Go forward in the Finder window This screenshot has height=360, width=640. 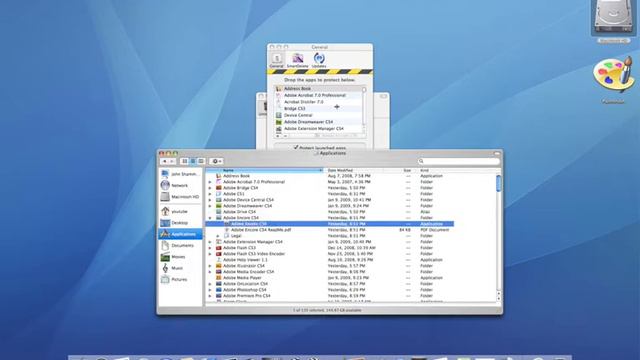172,162
